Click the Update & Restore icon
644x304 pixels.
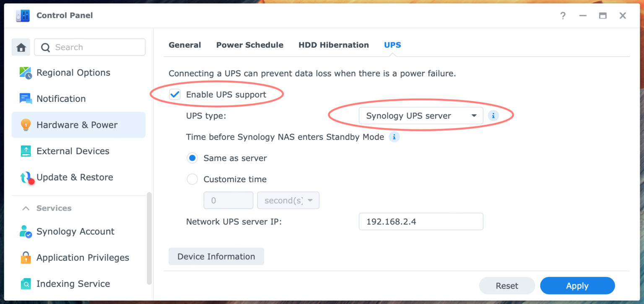click(x=25, y=177)
